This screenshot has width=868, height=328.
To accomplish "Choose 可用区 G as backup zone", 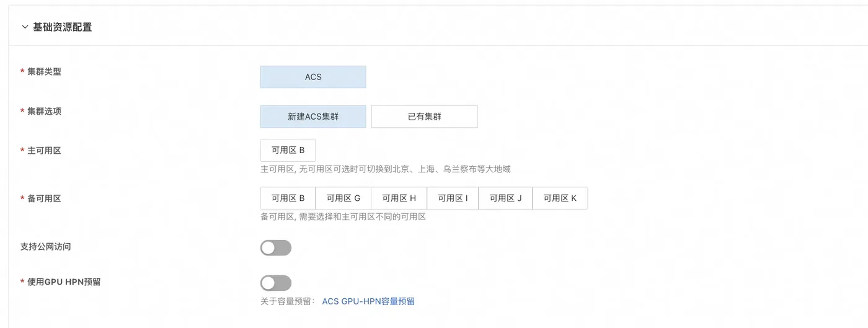I will 343,198.
